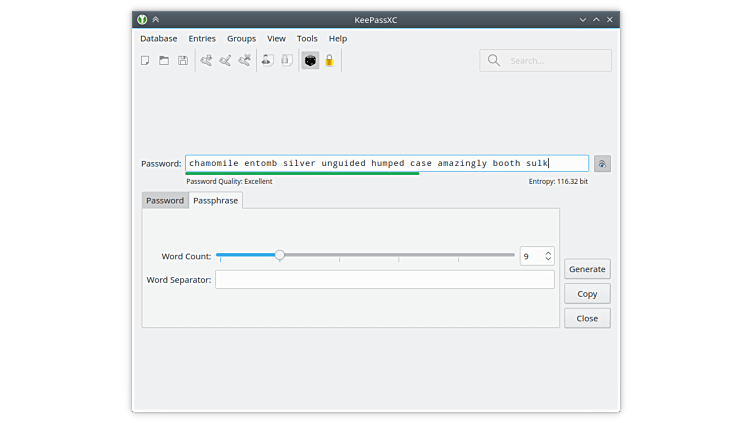This screenshot has width=752, height=423.
Task: Click the Save Database floppy icon
Action: click(183, 61)
